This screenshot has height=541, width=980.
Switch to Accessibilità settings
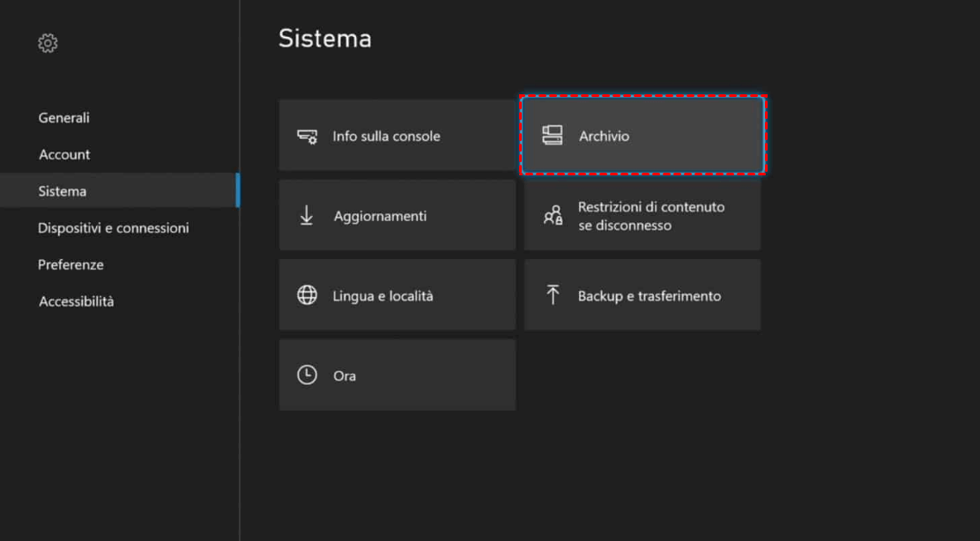pyautogui.click(x=77, y=301)
